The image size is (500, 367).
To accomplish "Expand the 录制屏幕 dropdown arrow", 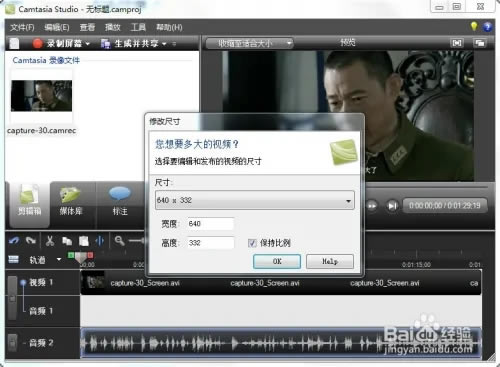I will [88, 44].
